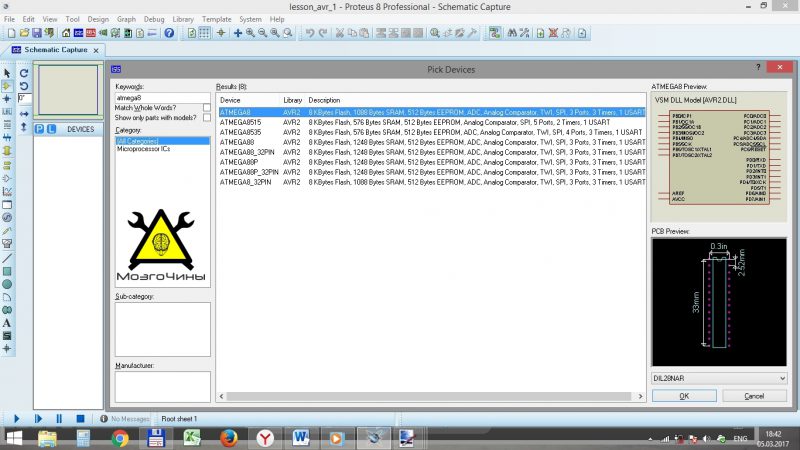Viewport: 800px width, 450px height.
Task: Rotate anti-clockwise using the rotate icon
Action: point(24,86)
